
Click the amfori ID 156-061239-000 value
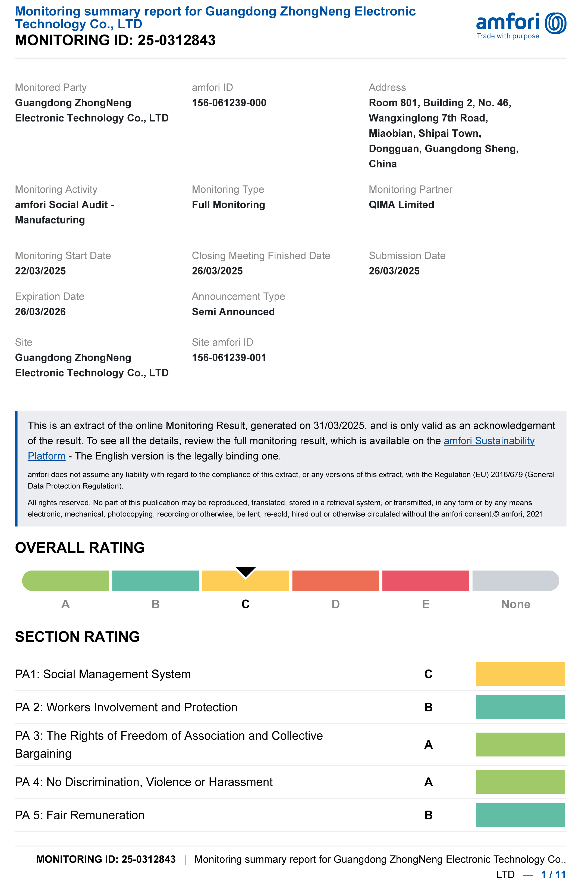click(229, 103)
